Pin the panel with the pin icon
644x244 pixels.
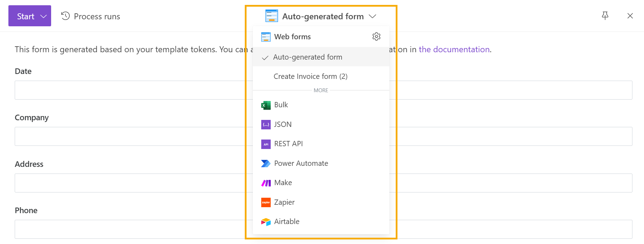click(x=605, y=16)
